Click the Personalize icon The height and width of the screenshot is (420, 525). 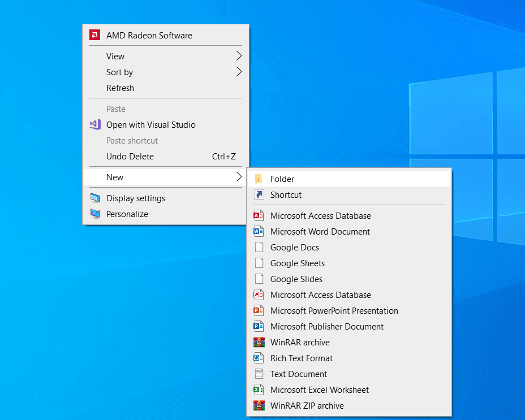(x=95, y=214)
